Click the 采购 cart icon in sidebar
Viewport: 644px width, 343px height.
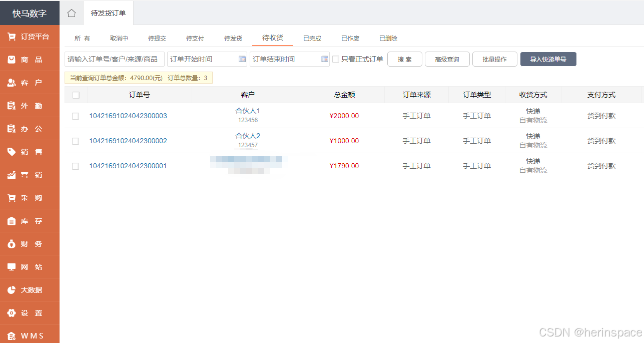(x=12, y=198)
